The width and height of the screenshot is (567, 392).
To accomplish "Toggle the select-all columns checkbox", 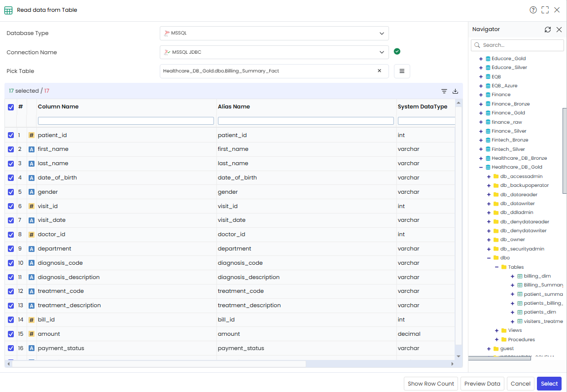I will coord(11,107).
